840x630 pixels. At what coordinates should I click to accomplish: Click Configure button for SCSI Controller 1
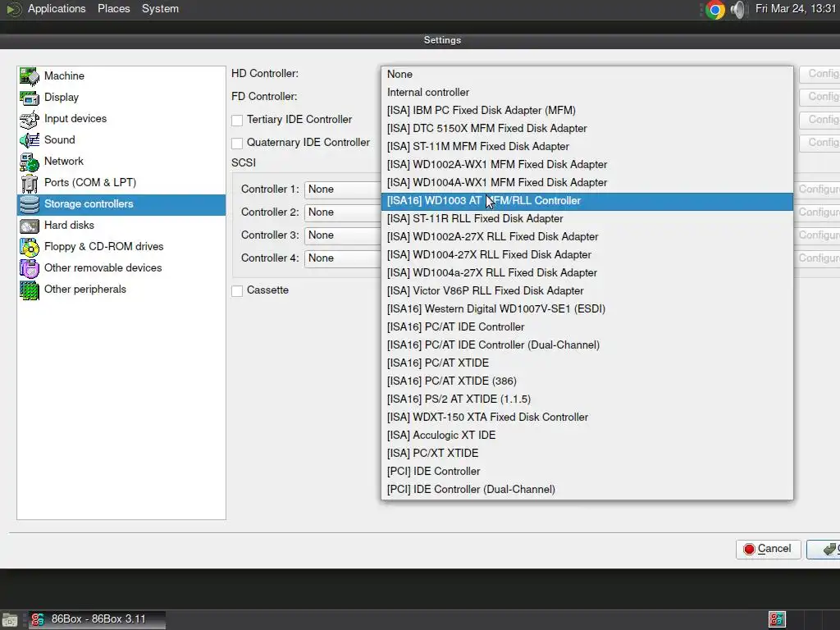pos(819,189)
